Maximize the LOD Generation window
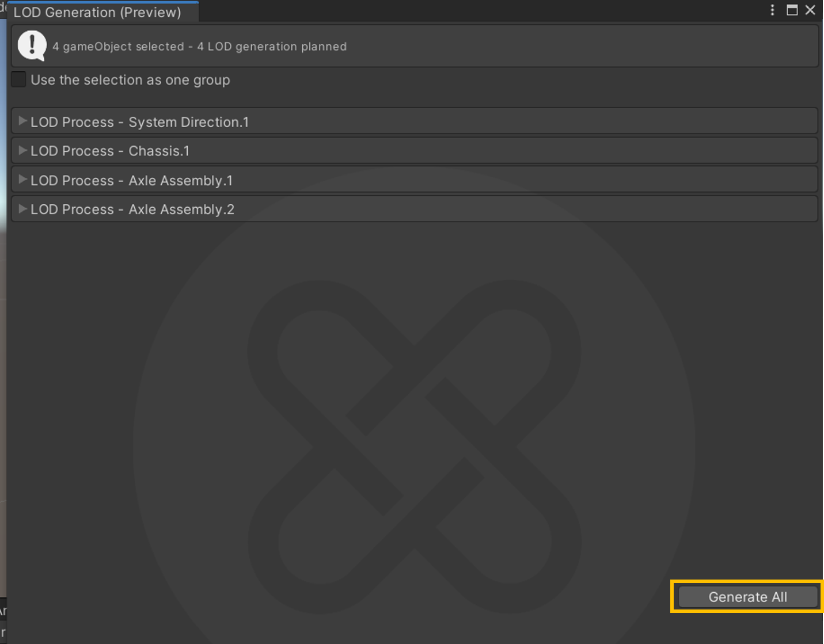The width and height of the screenshot is (824, 644). (x=792, y=10)
